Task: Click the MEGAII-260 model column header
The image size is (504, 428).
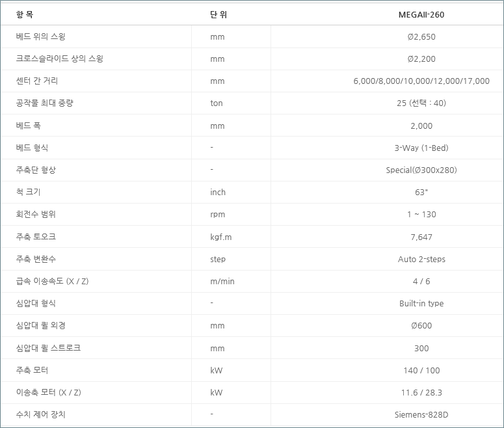Action: (421, 14)
